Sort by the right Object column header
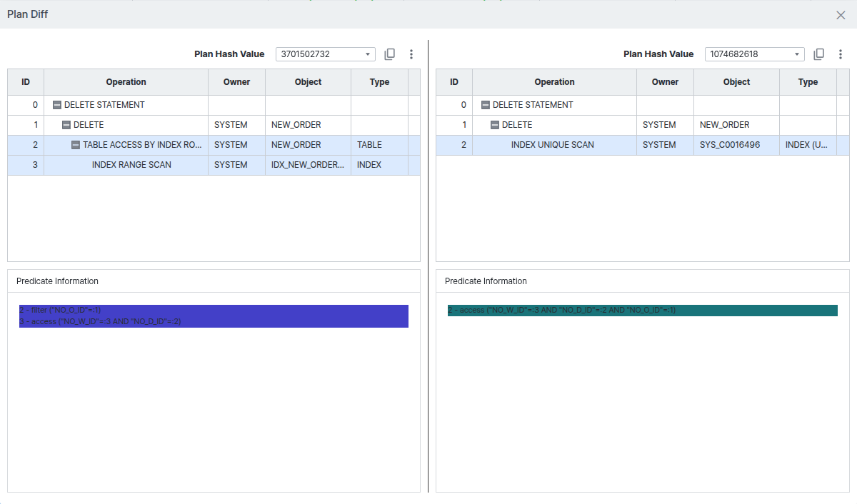 736,82
